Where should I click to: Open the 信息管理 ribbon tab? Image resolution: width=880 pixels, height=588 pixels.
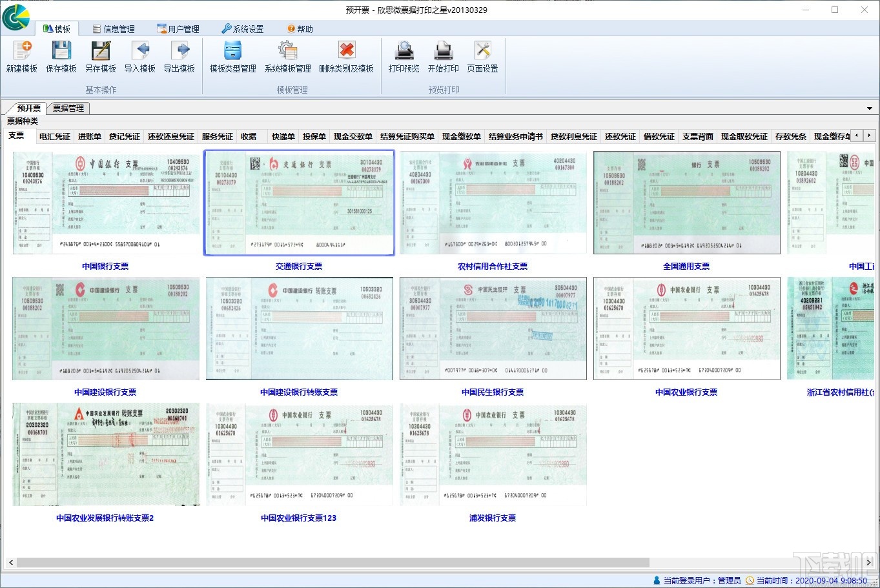pyautogui.click(x=114, y=29)
